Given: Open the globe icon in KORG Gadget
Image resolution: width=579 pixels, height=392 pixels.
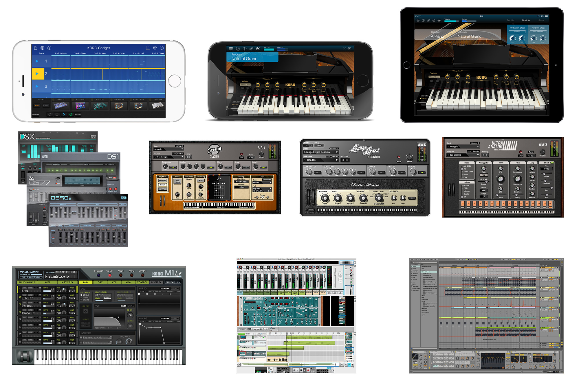Looking at the screenshot, I should (42, 48).
